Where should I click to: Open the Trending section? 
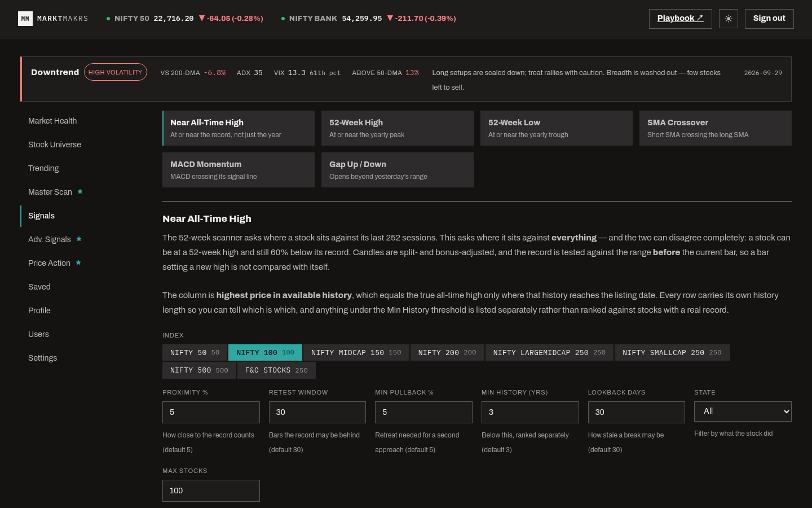coord(43,168)
